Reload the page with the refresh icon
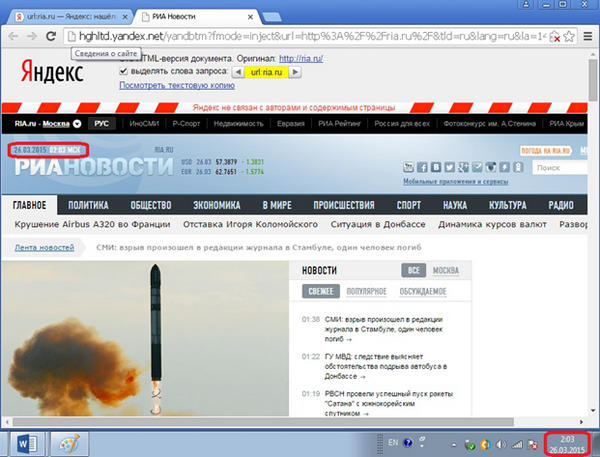The height and width of the screenshot is (457, 600). pos(51,36)
